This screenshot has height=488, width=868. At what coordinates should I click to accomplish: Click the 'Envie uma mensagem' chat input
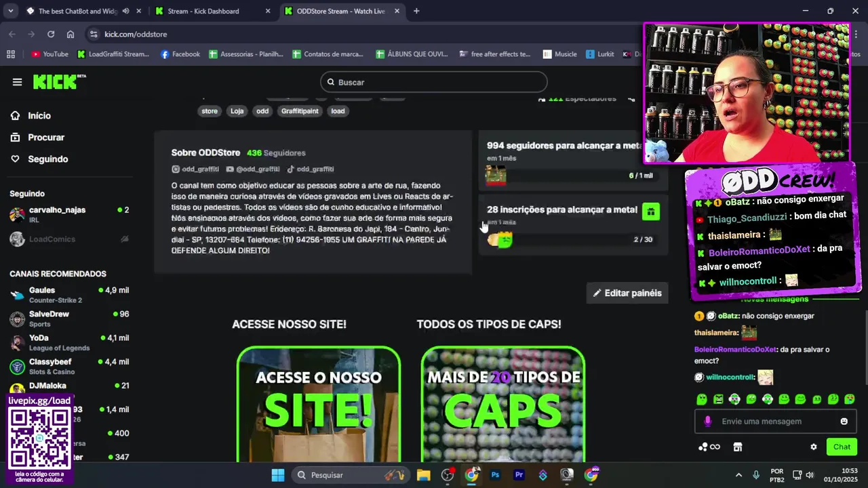click(776, 422)
